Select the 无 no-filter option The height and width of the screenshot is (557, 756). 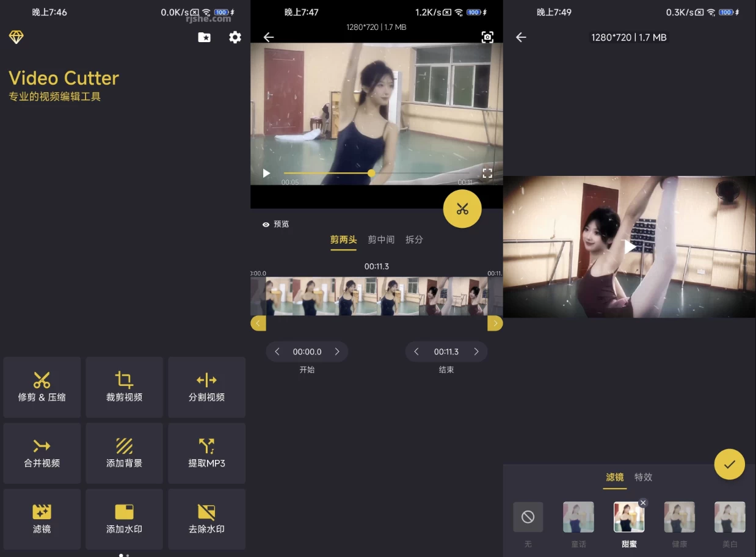coord(528,517)
